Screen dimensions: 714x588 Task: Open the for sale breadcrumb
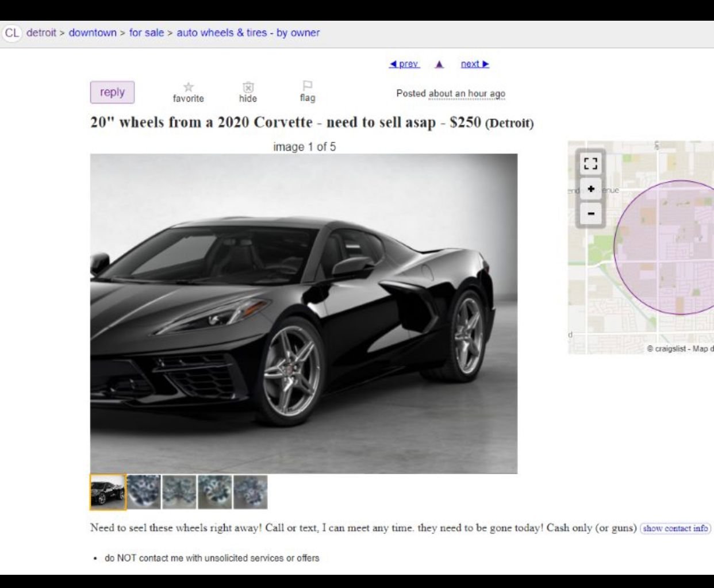pyautogui.click(x=147, y=33)
